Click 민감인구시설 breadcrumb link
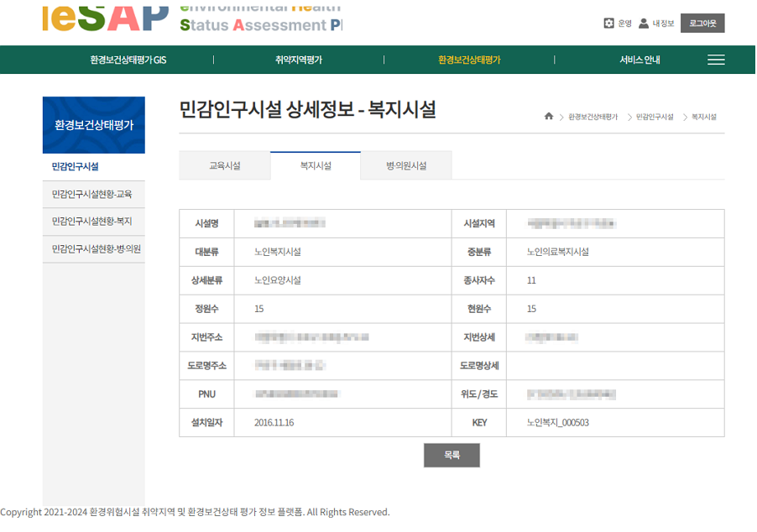 [x=655, y=117]
